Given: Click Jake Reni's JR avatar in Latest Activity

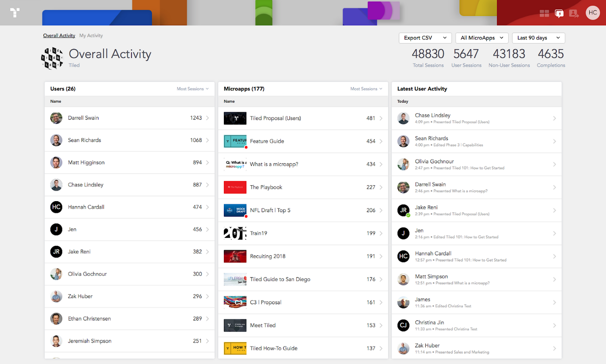Looking at the screenshot, I should (x=403, y=210).
